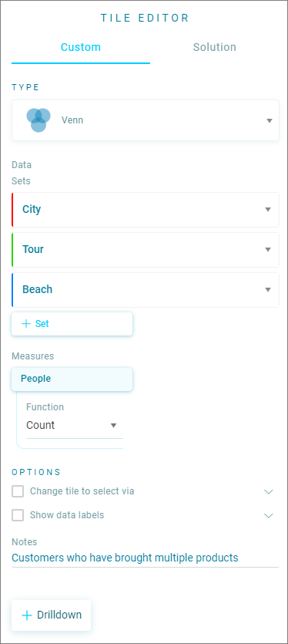Screen dimensions: 288x644
Task: Select the People measure
Action: [x=72, y=379]
